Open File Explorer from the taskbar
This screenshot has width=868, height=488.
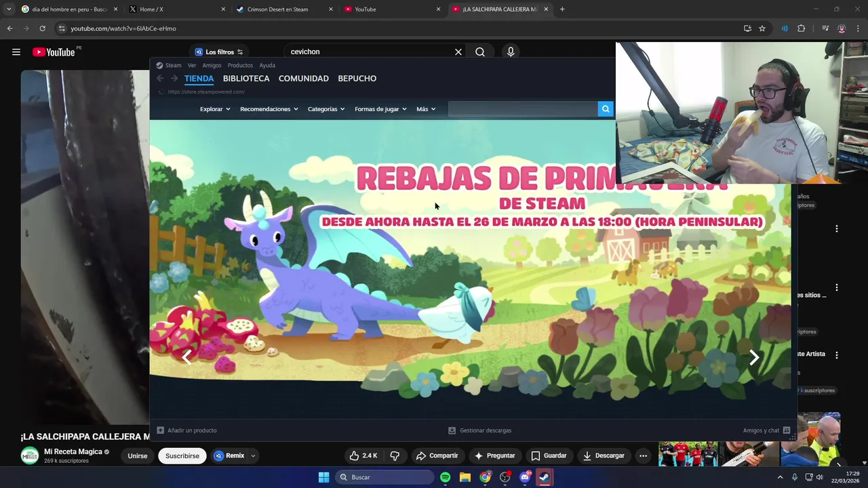pos(465,477)
